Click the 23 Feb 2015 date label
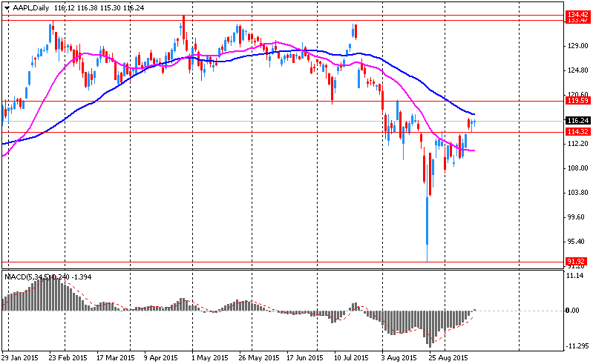Image resolution: width=593 pixels, height=364 pixels. tap(68, 357)
